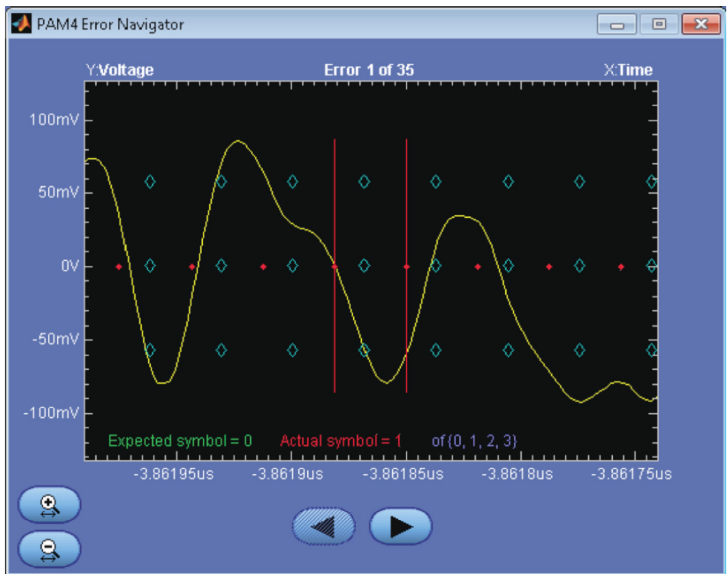
Task: Click the yellow waveform trace peak near 85mV
Action: click(236, 142)
